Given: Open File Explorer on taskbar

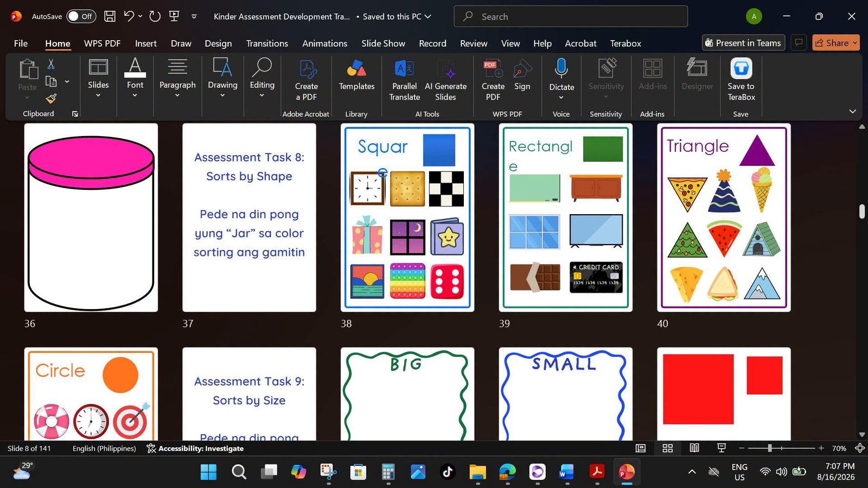Looking at the screenshot, I should (477, 472).
